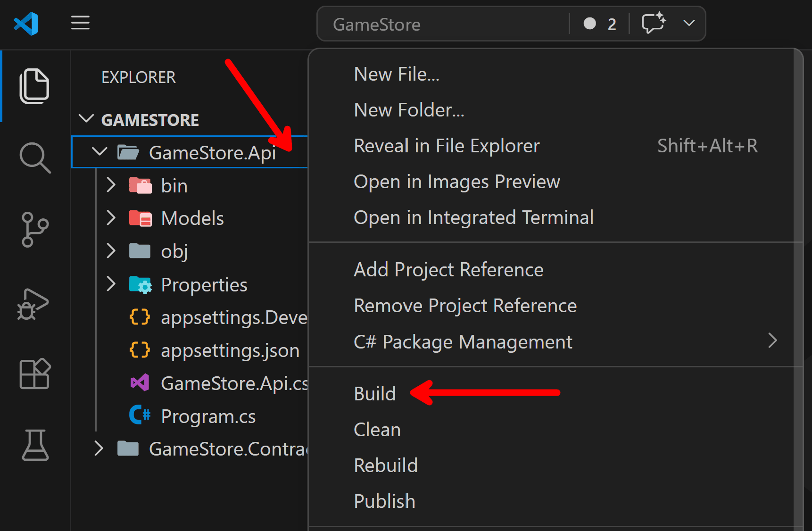The width and height of the screenshot is (812, 531).
Task: Open the VS Code logo menu
Action: point(26,24)
